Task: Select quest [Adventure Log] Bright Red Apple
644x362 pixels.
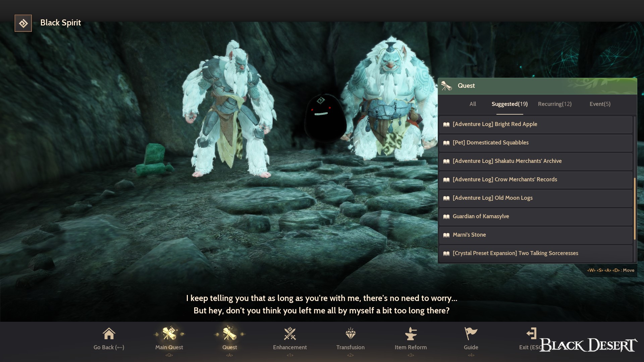Action: 536,124
